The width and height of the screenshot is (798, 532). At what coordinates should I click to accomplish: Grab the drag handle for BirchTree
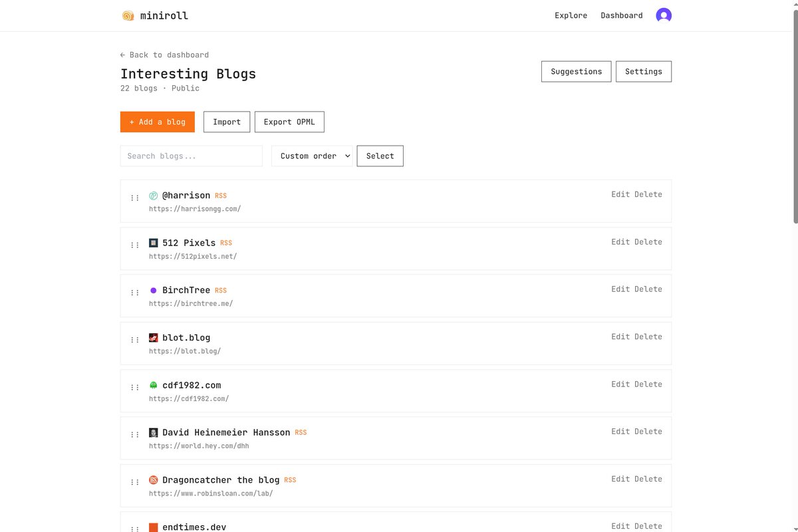(x=135, y=293)
